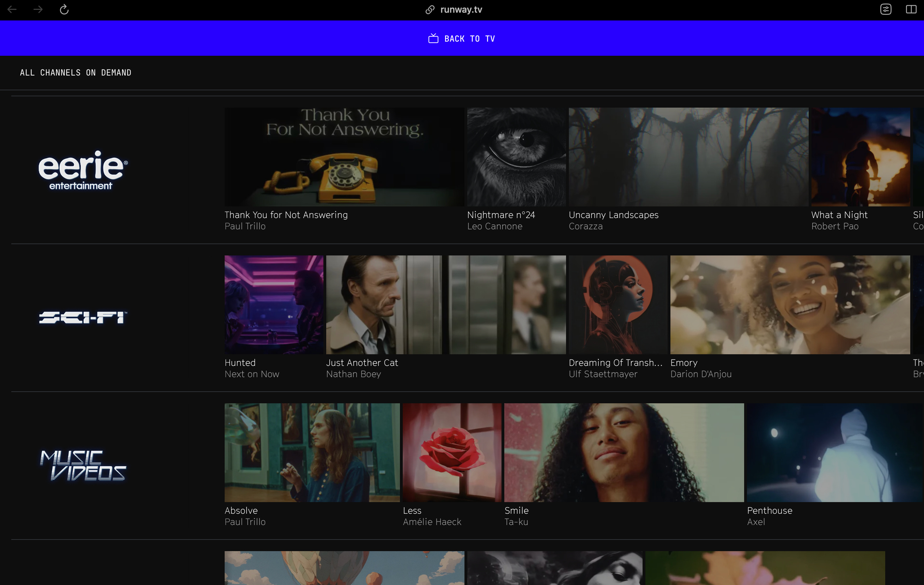The width and height of the screenshot is (924, 585).
Task: Open the Sci-Fi channel logo
Action: pyautogui.click(x=83, y=318)
